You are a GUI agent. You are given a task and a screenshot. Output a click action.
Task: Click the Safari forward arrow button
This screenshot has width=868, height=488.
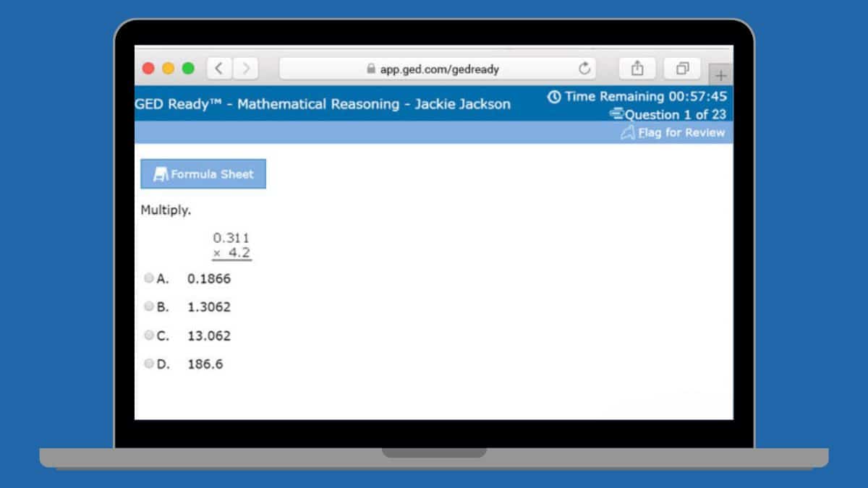pos(246,69)
